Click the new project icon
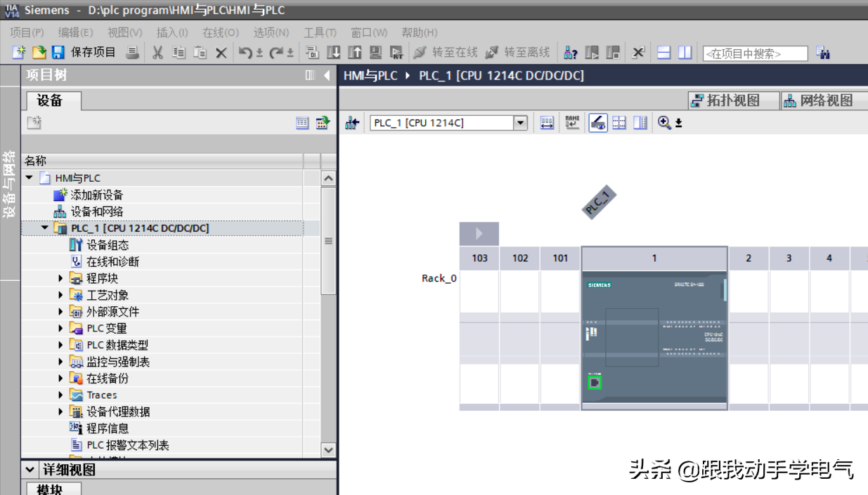 click(19, 53)
